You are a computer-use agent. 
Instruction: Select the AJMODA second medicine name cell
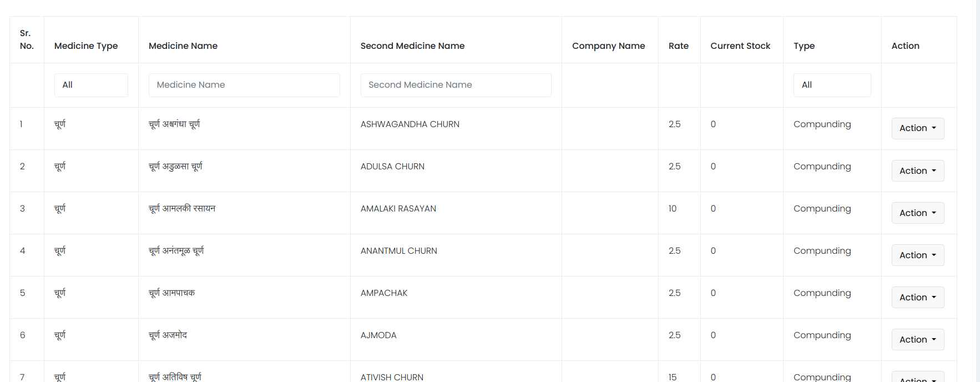tap(378, 335)
